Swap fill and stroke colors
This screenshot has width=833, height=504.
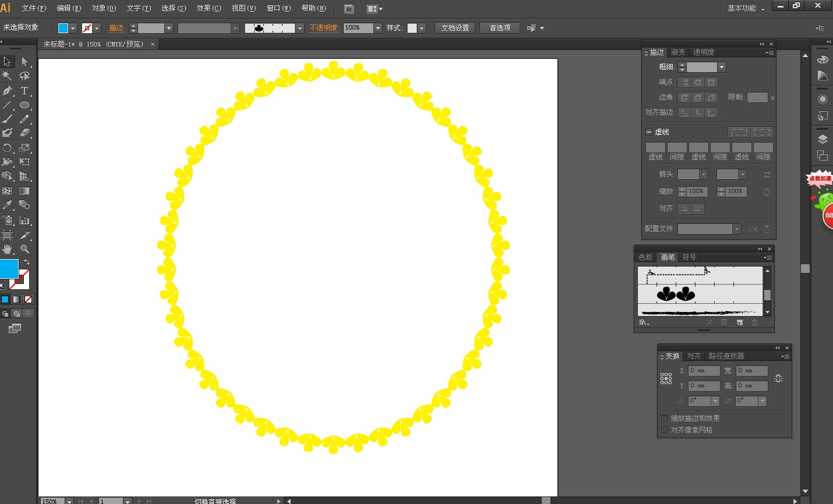[x=27, y=262]
